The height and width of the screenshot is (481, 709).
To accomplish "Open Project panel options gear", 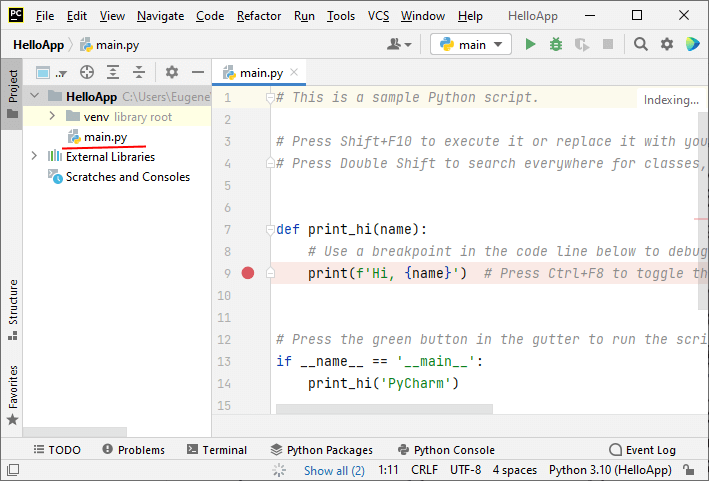I will click(x=171, y=72).
